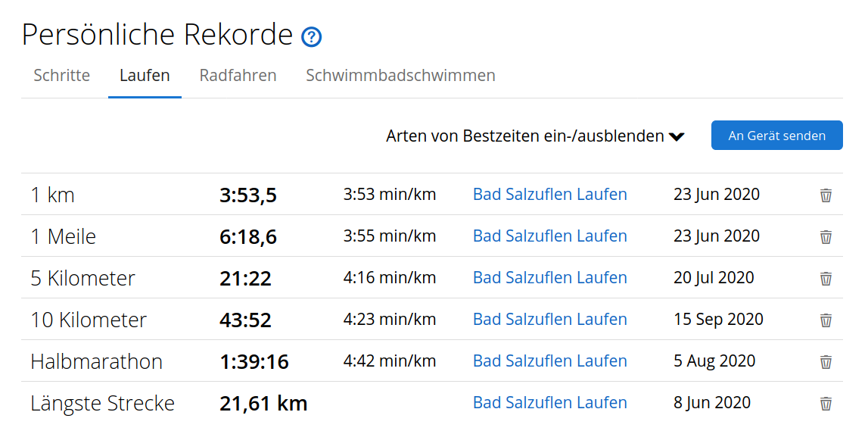Expand Arten von Bestzeiten ein-/ausblenden dropdown
Viewport: 868px width, 434px height.
[x=535, y=136]
